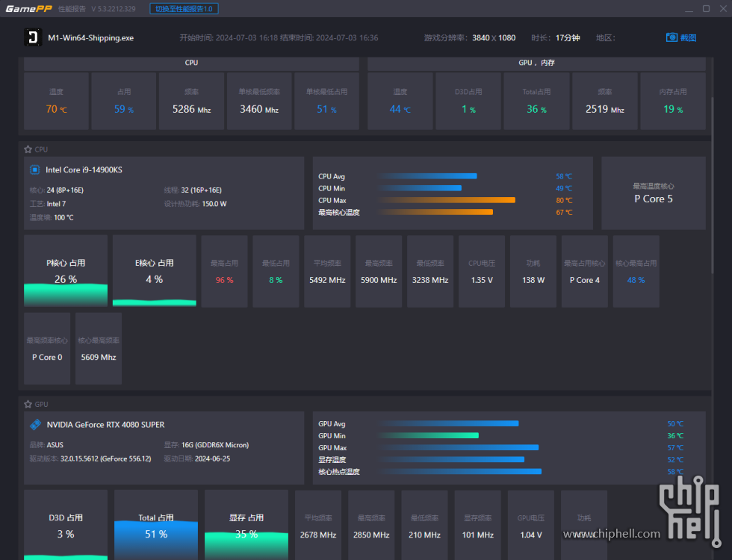
Task: Switch to performance report 1.0 button
Action: point(184,9)
